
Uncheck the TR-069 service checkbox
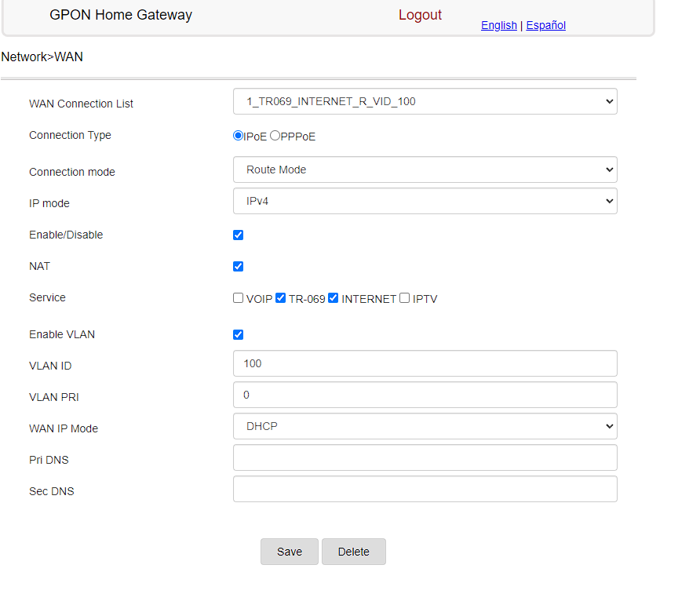281,298
